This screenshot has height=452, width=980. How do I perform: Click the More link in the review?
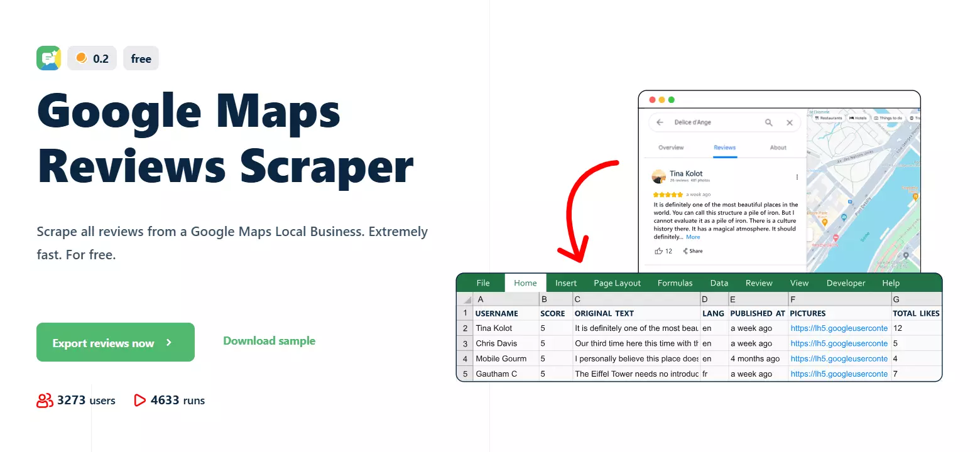point(693,237)
